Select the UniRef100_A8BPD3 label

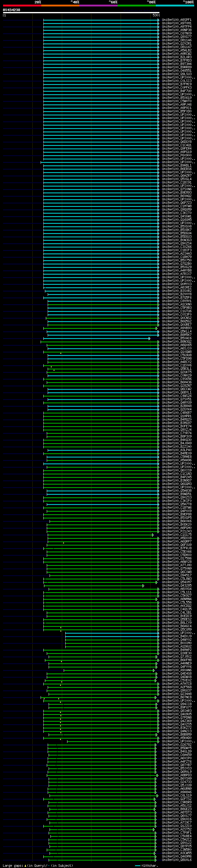pos(176,775)
